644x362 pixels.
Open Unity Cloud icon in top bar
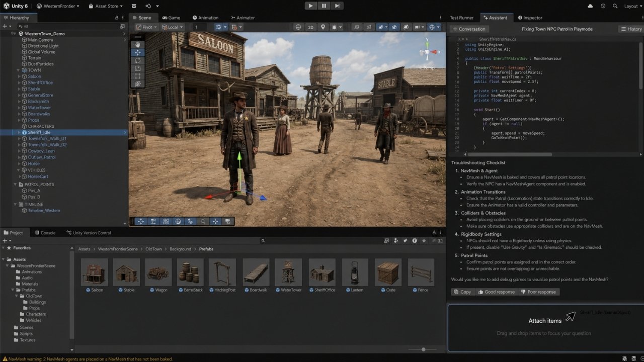pos(590,6)
